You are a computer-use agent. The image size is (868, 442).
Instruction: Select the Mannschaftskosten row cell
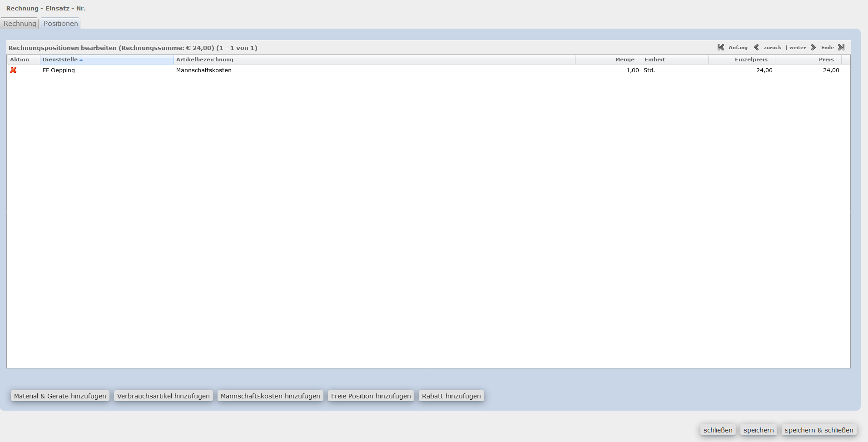[204, 70]
